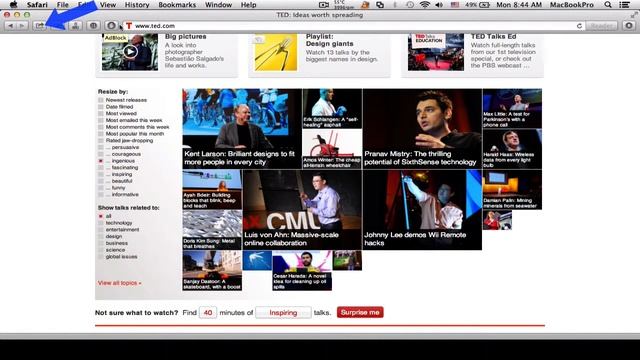Click the screen recording camera menu bar icon

[x=324, y=5]
